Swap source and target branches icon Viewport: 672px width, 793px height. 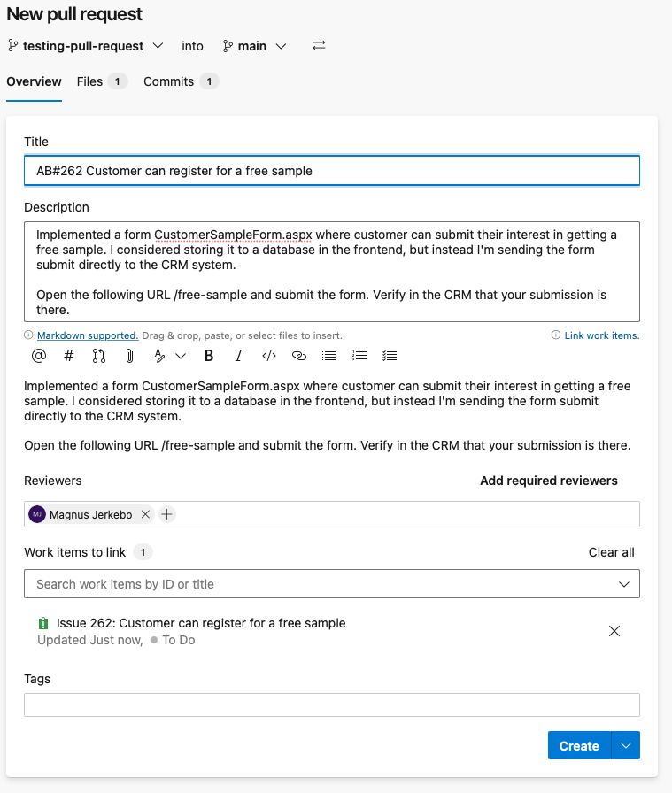point(319,45)
